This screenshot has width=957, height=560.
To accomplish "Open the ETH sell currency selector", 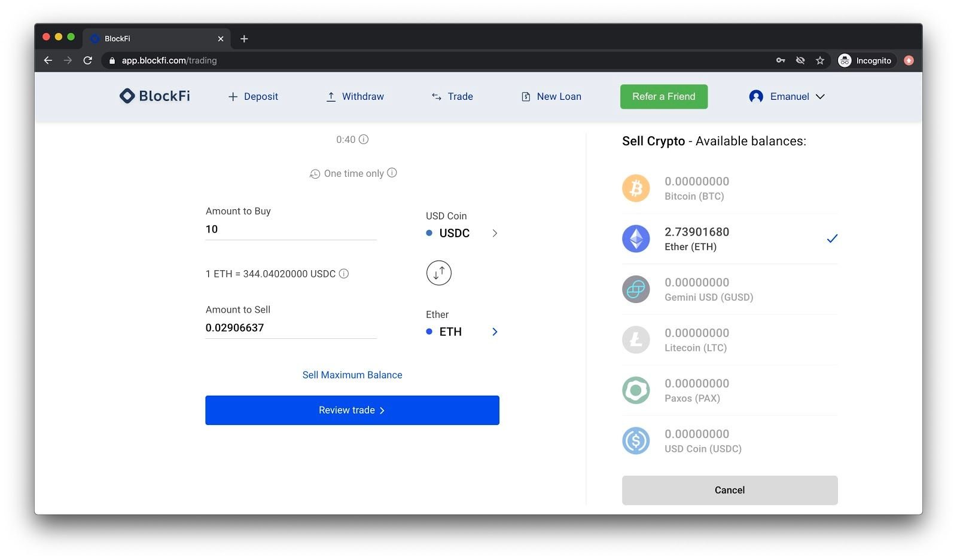I will pyautogui.click(x=462, y=332).
